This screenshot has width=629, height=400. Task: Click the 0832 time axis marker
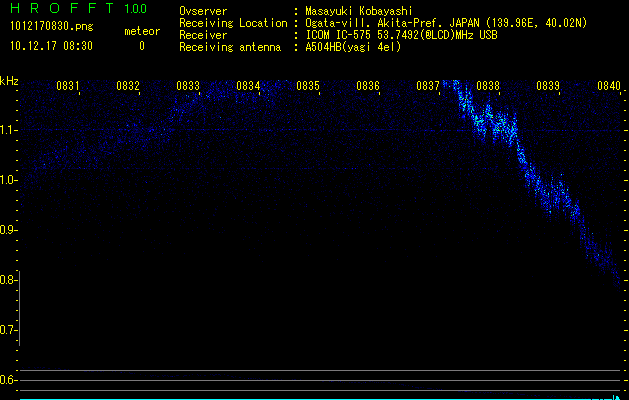click(x=128, y=86)
